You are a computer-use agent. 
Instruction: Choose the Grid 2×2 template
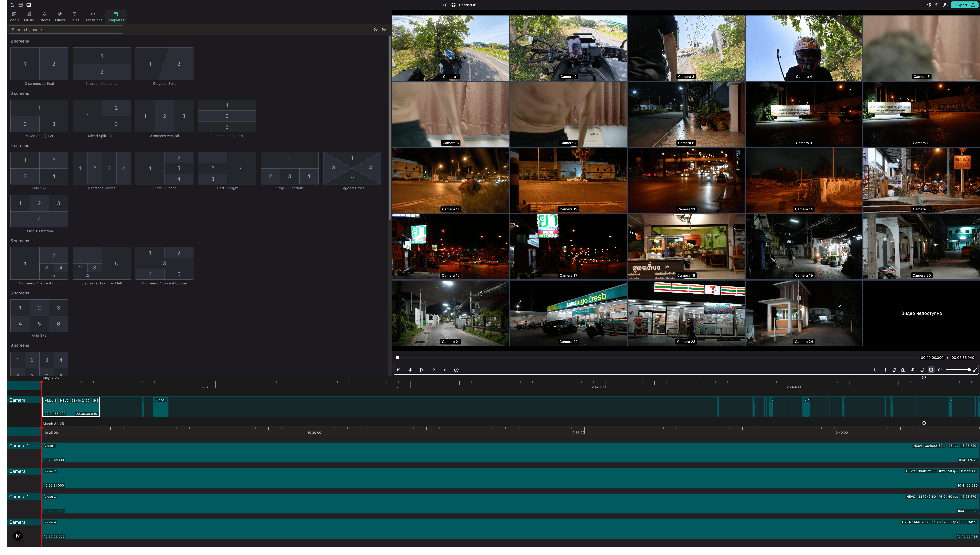point(39,168)
